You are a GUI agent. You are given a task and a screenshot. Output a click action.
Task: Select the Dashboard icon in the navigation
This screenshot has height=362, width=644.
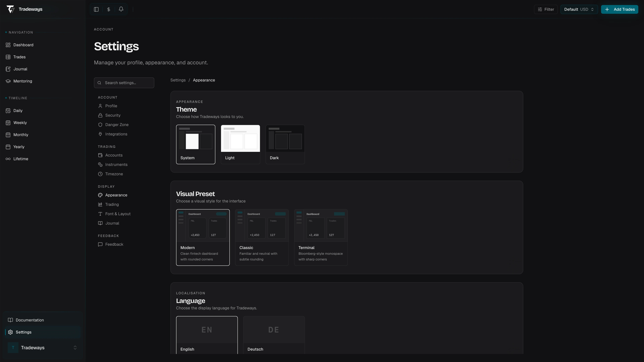click(x=8, y=45)
